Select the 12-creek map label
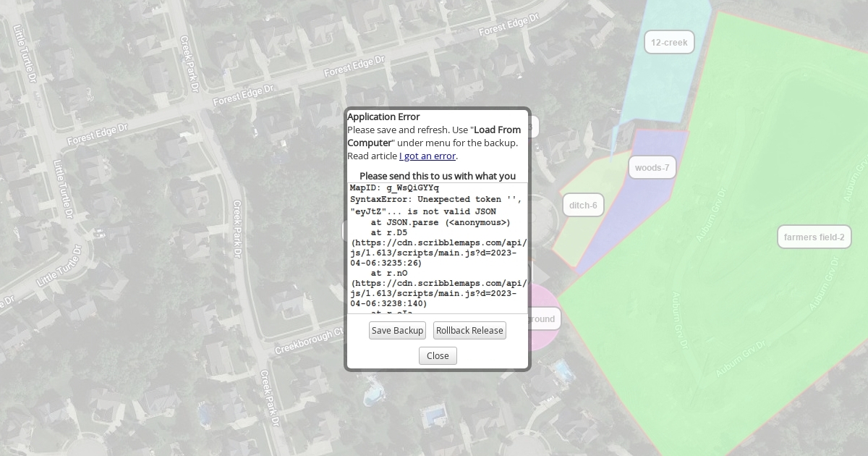The height and width of the screenshot is (456, 868). point(669,42)
